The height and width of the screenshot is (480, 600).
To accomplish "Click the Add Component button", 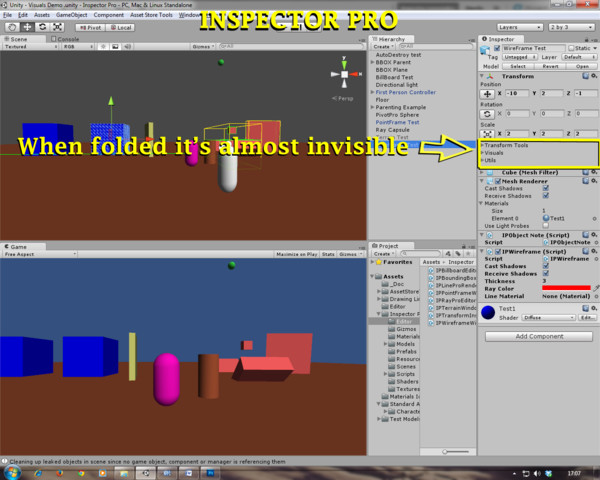I will pos(539,336).
